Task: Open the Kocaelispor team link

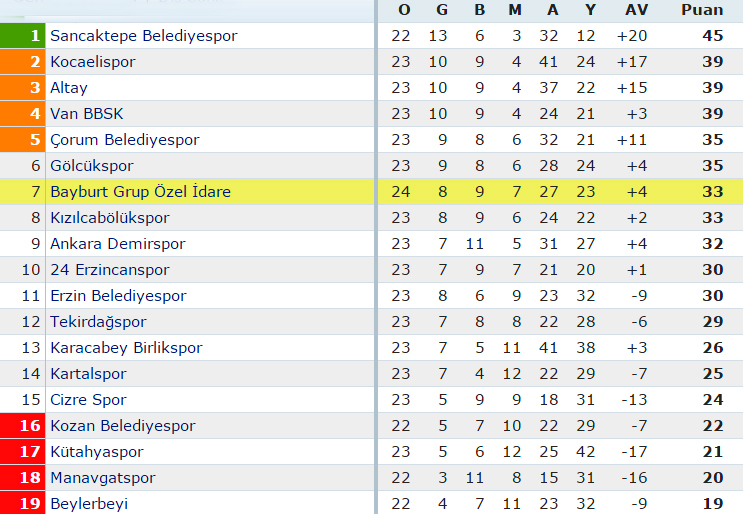Action: 93,62
